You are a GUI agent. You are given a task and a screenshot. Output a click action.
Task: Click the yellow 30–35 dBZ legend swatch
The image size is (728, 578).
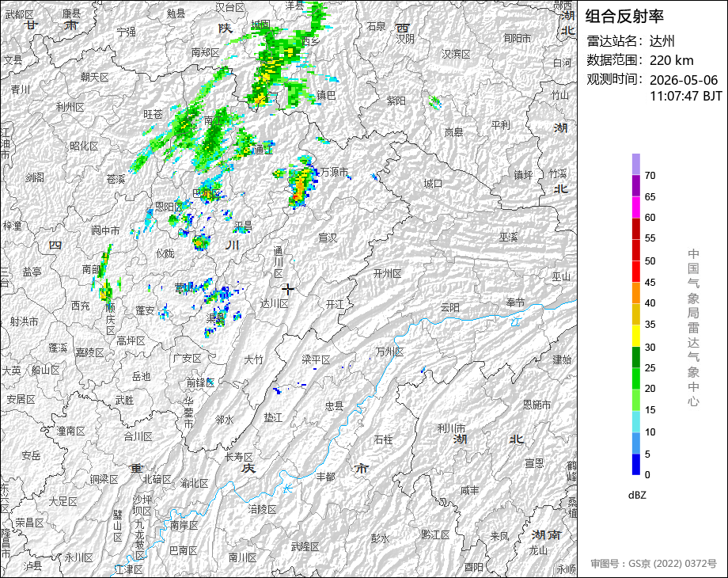pyautogui.click(x=636, y=336)
